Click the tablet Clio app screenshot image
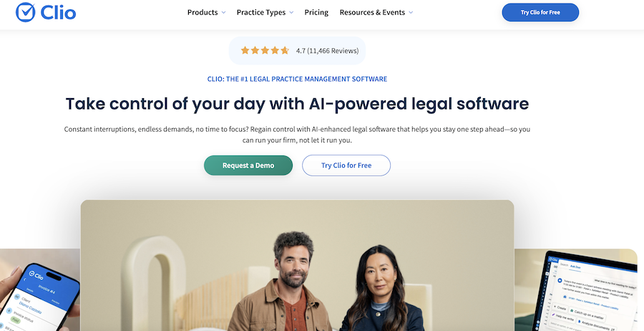The height and width of the screenshot is (331, 644). pos(576,290)
